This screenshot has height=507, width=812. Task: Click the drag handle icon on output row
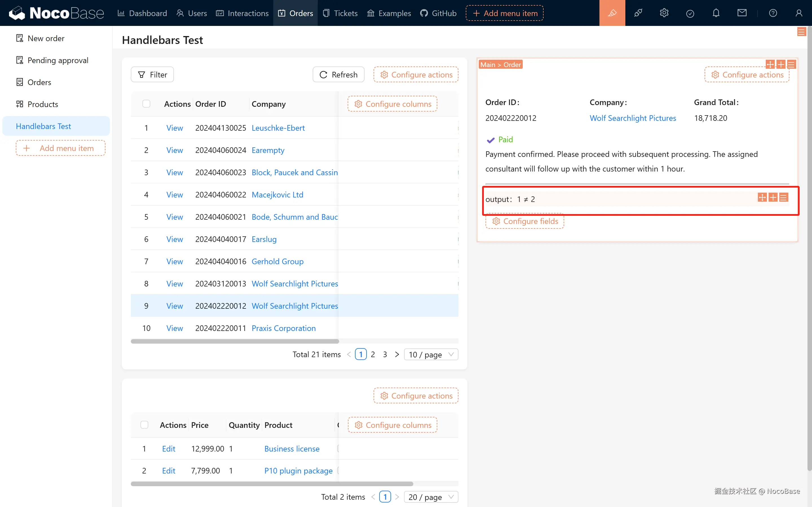pos(762,197)
